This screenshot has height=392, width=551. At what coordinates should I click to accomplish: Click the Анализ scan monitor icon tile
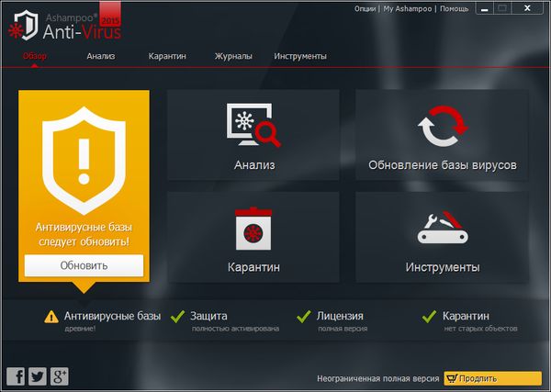[x=253, y=126]
